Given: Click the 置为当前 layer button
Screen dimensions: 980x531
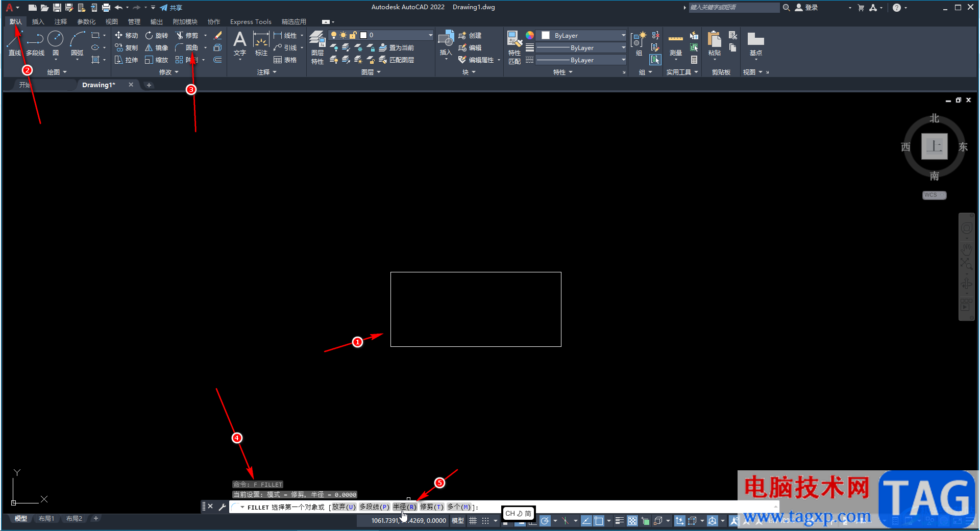Looking at the screenshot, I should coord(396,47).
